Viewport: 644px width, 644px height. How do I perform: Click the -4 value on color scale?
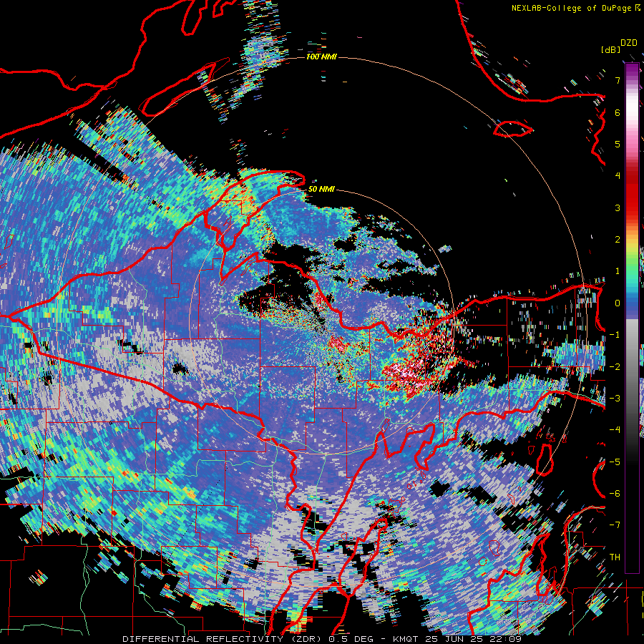click(615, 430)
